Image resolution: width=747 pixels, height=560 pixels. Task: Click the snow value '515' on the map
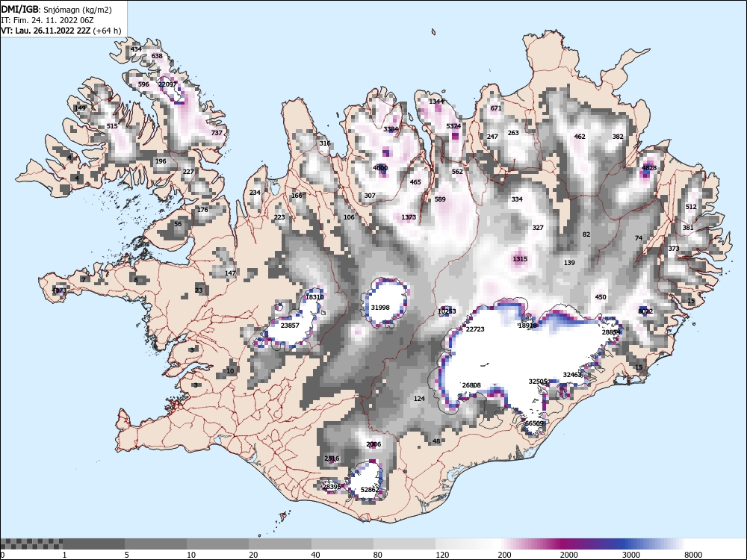112,126
